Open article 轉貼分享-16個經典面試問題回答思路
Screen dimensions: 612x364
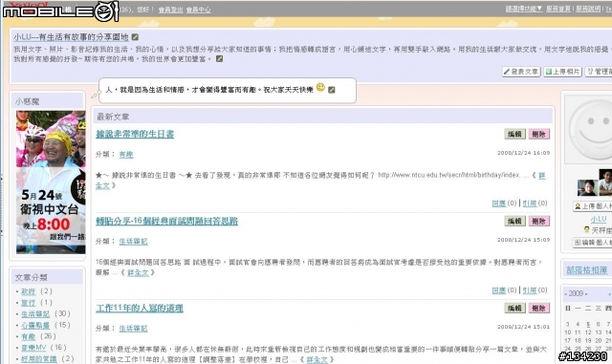coord(166,221)
